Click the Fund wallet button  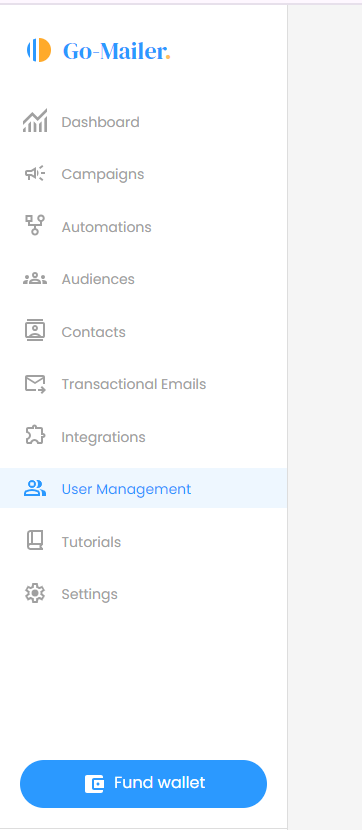pyautogui.click(x=143, y=783)
